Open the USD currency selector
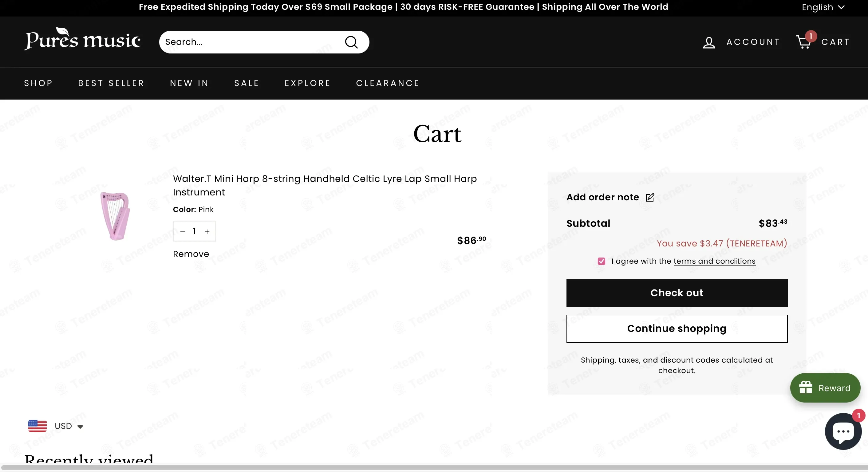This screenshot has width=868, height=472. 69,426
